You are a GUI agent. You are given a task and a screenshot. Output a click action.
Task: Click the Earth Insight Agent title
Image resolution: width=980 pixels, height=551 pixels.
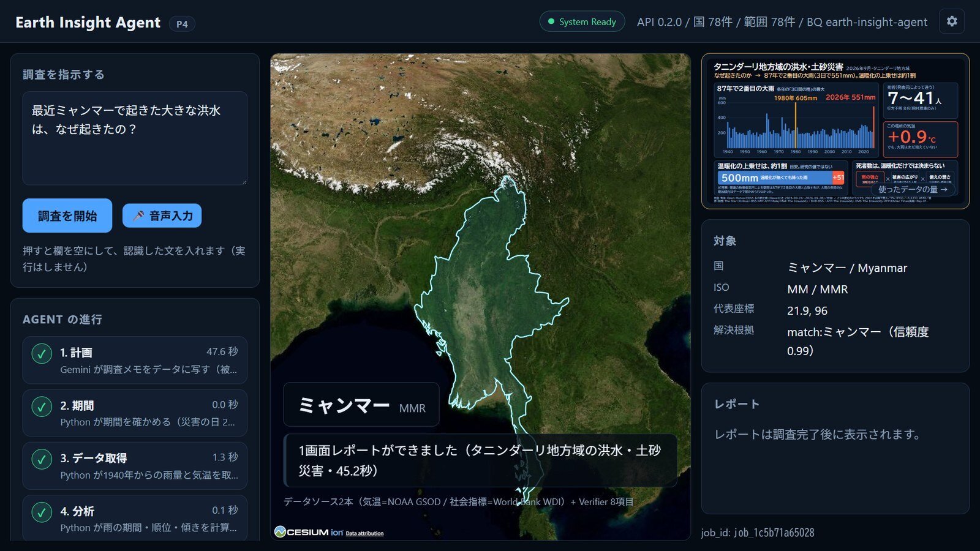[88, 23]
